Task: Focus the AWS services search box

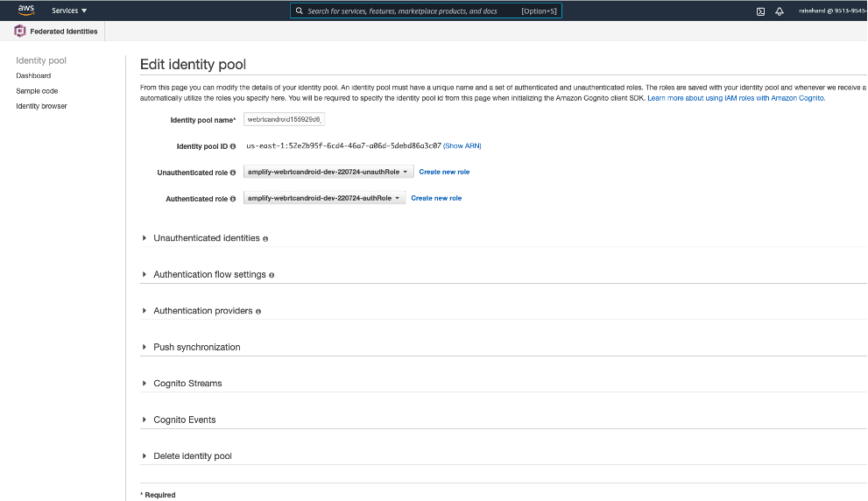Action: point(426,11)
